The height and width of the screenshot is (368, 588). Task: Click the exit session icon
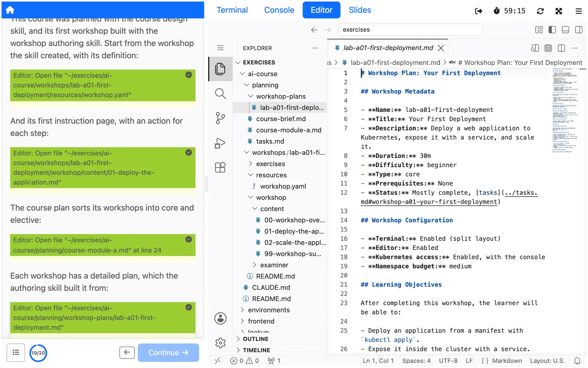tap(478, 11)
